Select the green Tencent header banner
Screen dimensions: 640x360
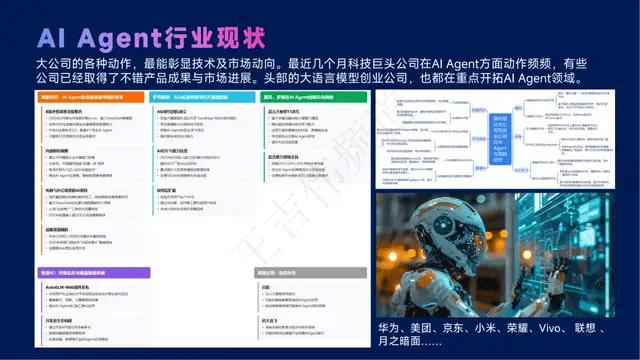point(313,97)
